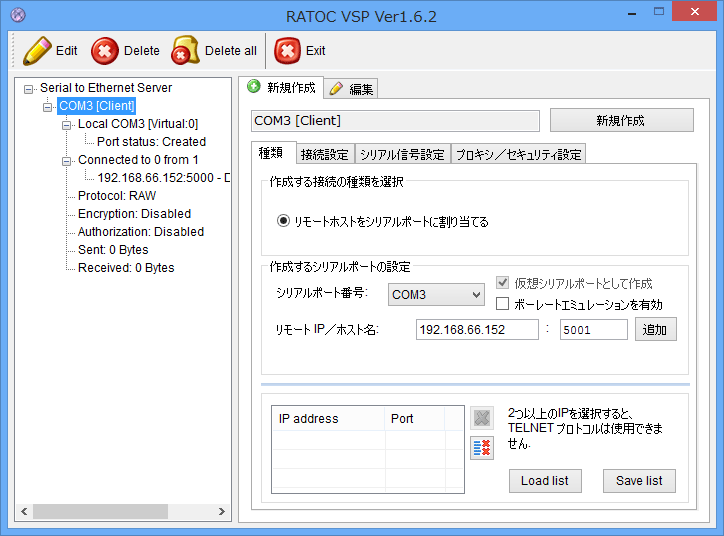Select the Port status: Created tree item
Image resolution: width=724 pixels, height=536 pixels.
(x=151, y=142)
